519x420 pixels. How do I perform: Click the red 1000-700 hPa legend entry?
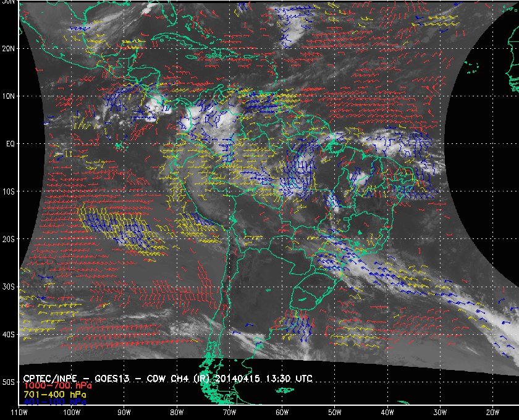click(x=57, y=386)
